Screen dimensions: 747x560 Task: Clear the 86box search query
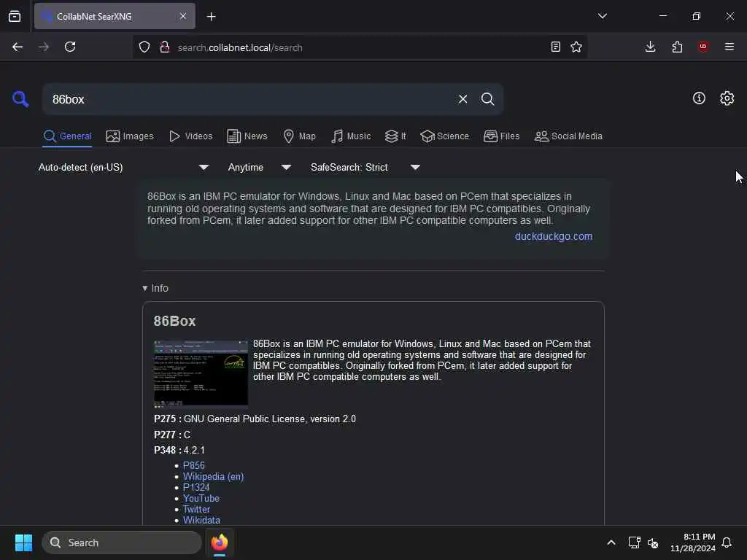pyautogui.click(x=462, y=99)
